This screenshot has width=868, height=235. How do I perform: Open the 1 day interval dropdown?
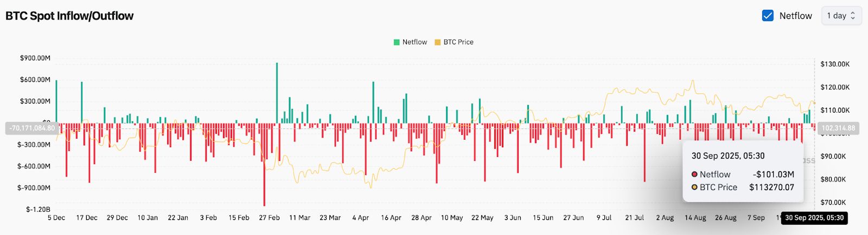point(841,16)
